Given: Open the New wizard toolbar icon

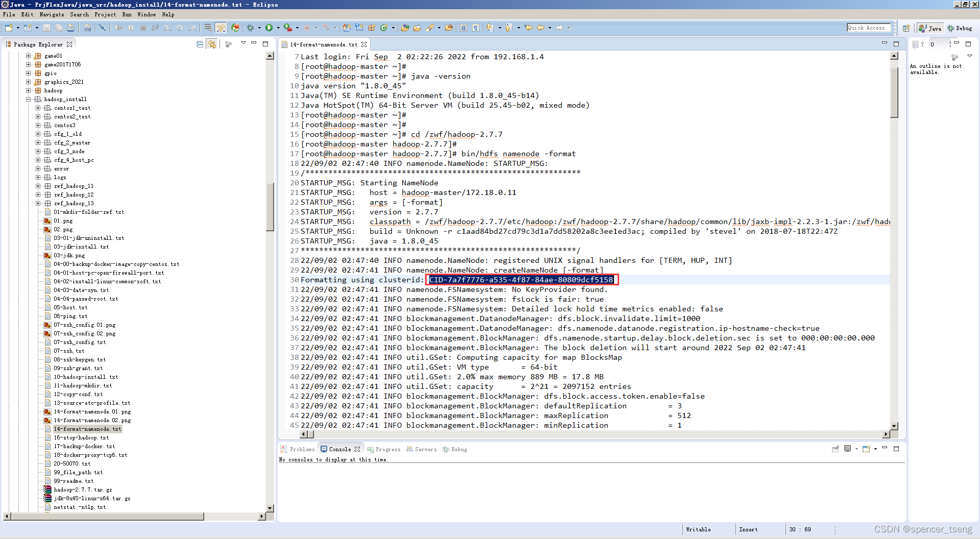Looking at the screenshot, I should (8, 28).
